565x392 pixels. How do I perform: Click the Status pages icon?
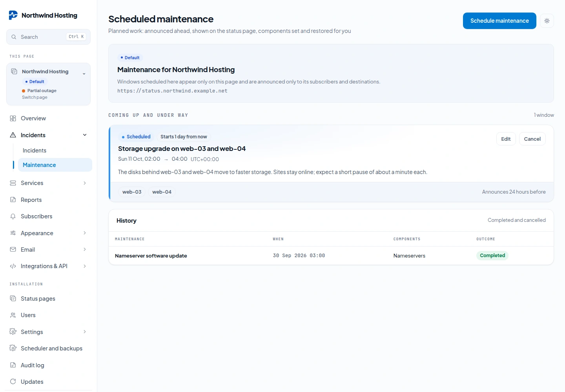[x=13, y=299]
